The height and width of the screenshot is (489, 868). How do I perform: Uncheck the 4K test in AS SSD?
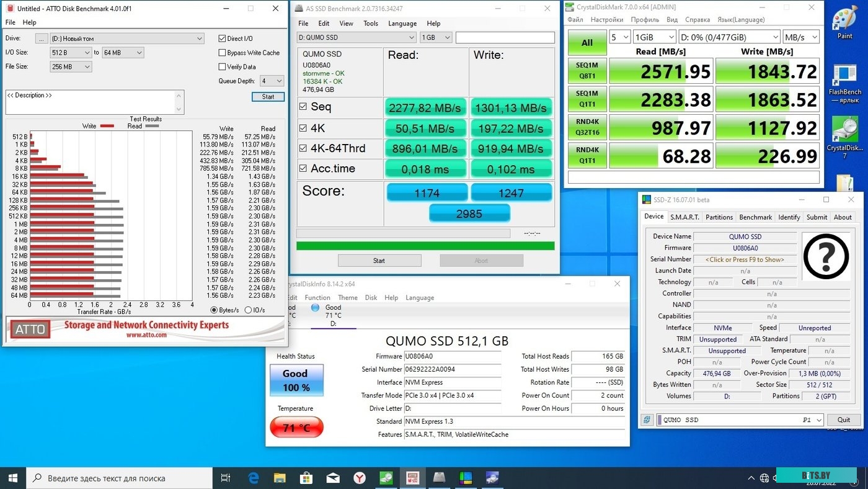303,128
